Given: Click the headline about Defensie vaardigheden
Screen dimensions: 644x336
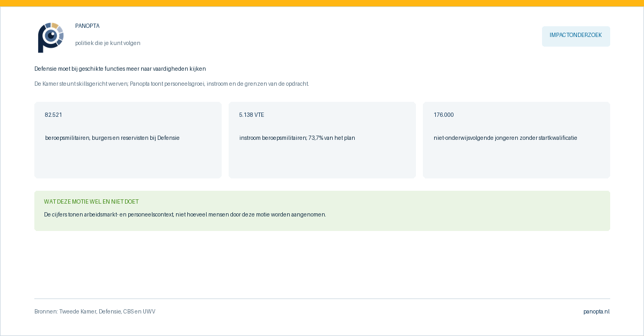Looking at the screenshot, I should click(x=120, y=69).
